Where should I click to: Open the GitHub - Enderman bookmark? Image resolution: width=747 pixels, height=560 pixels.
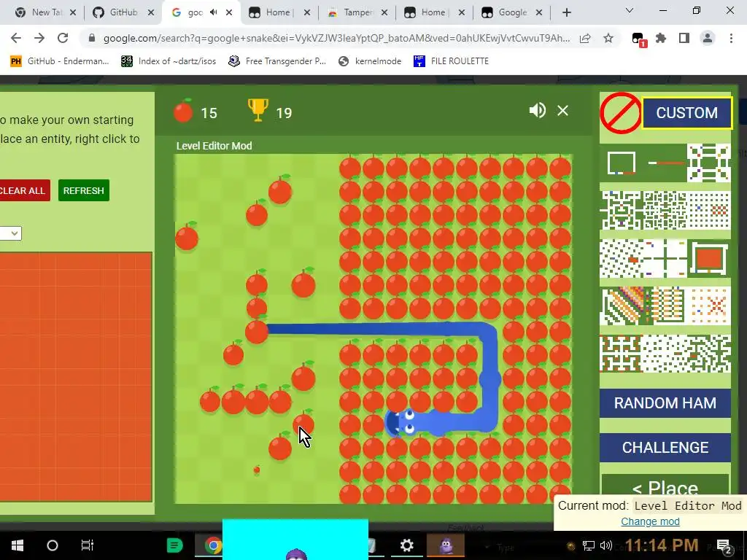60,61
